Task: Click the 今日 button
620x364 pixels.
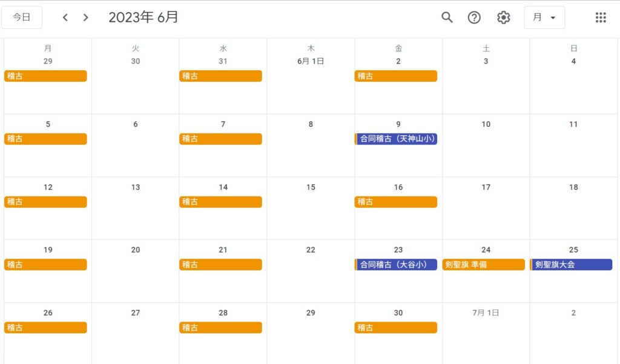Action: coord(22,18)
